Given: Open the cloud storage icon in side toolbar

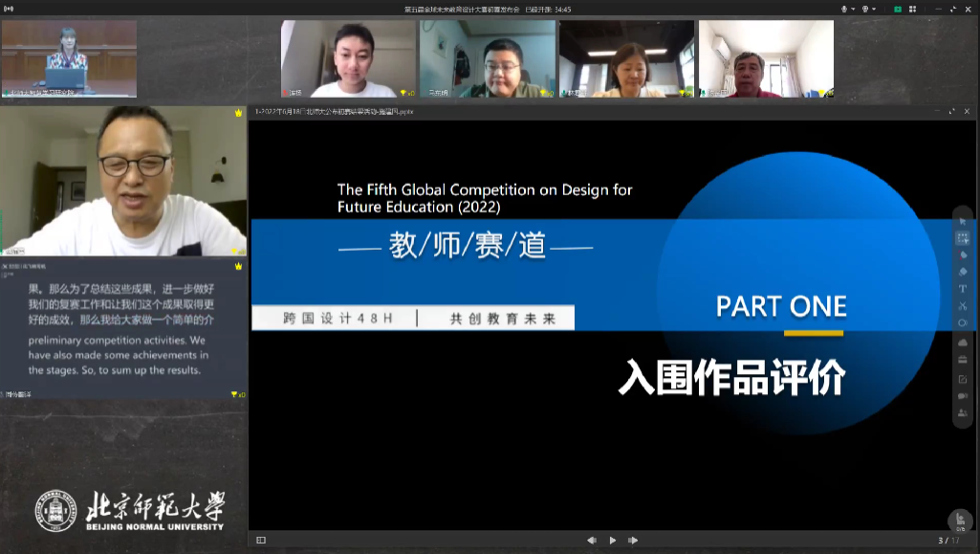Looking at the screenshot, I should point(963,343).
